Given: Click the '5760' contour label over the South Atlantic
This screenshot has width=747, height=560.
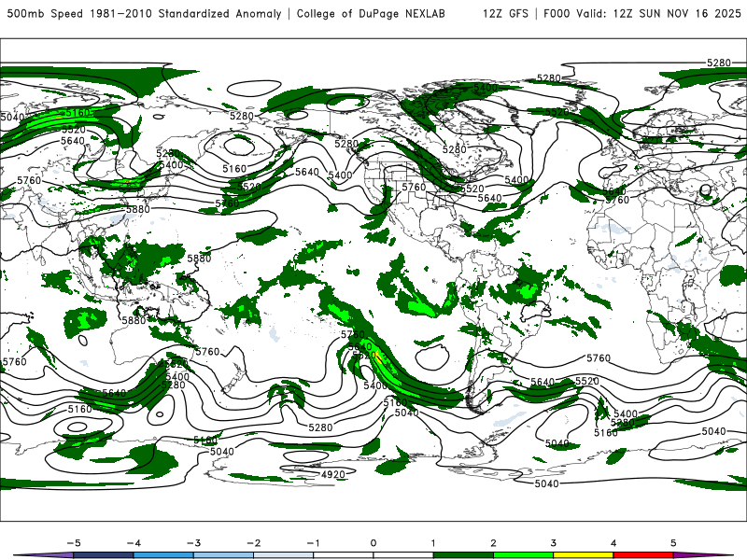Looking at the screenshot, I should click(599, 357).
